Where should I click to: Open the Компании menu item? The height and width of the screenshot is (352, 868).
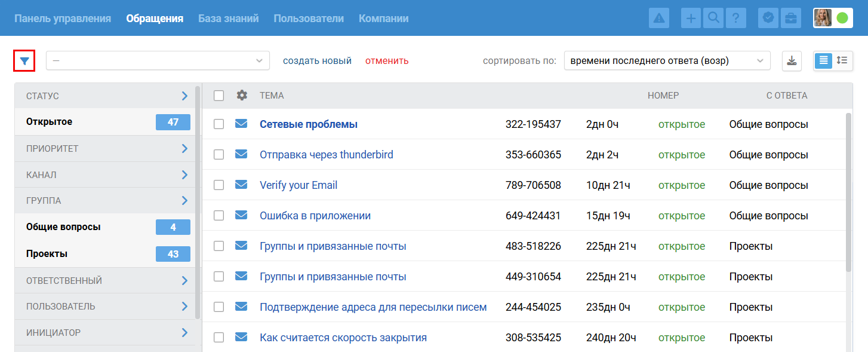click(383, 19)
